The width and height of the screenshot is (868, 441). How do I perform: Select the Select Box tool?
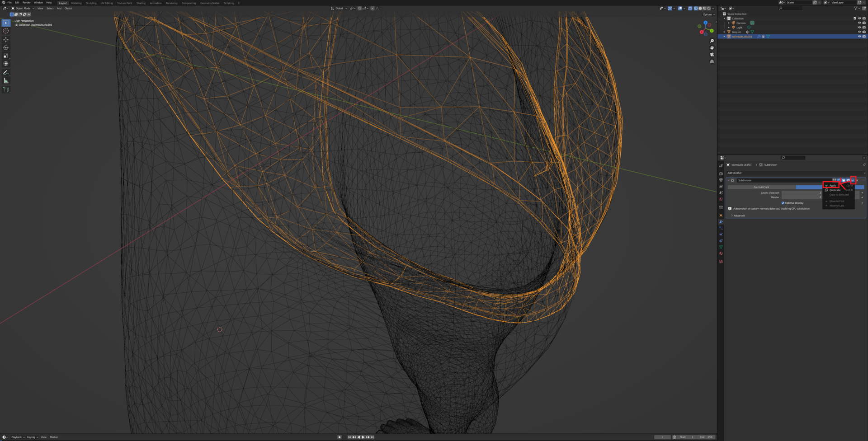(6, 23)
